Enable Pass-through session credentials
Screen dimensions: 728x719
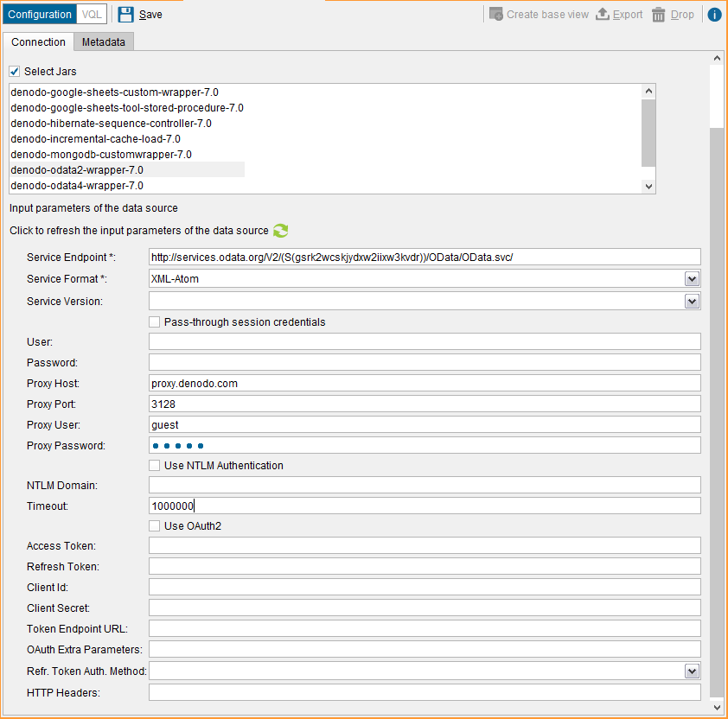click(x=154, y=322)
